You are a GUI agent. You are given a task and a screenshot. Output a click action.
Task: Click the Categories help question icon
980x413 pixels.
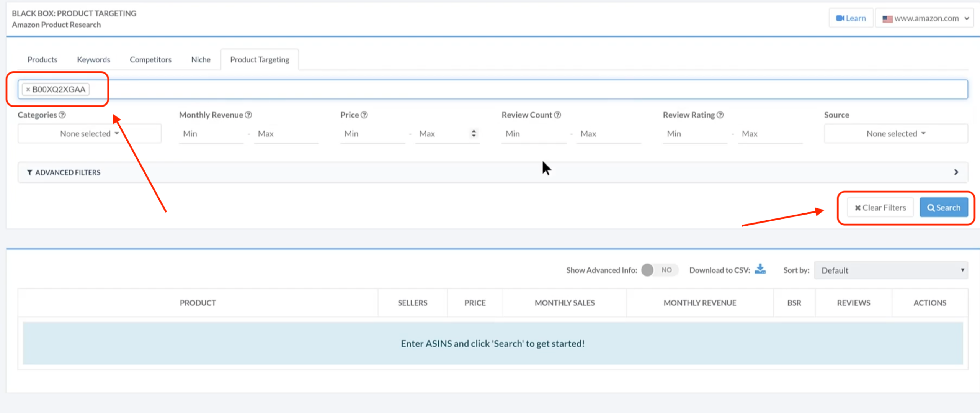point(62,115)
